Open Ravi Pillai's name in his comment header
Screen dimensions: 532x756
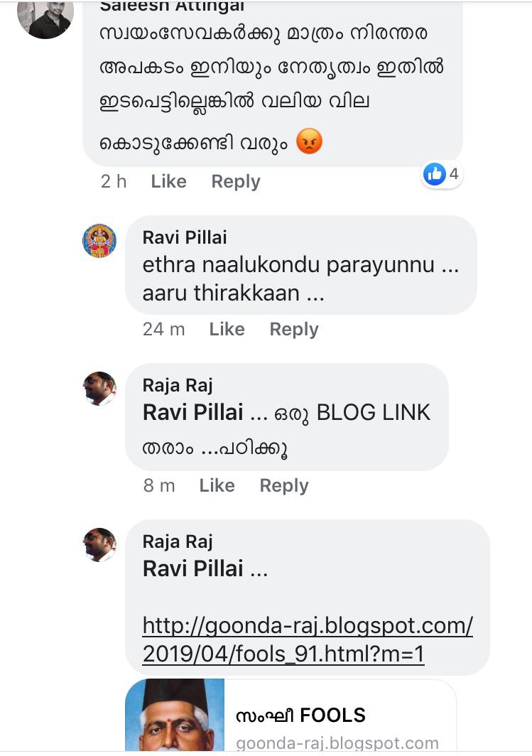point(185,237)
